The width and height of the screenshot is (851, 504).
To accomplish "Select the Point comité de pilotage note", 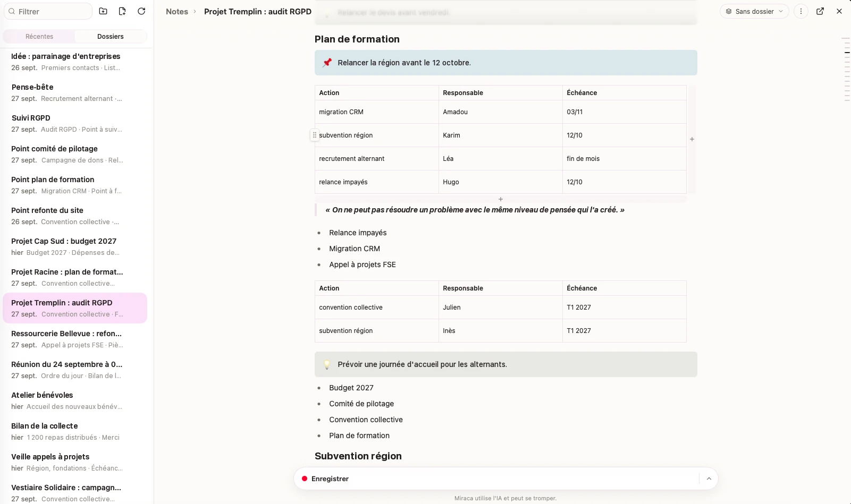I will pos(75,154).
